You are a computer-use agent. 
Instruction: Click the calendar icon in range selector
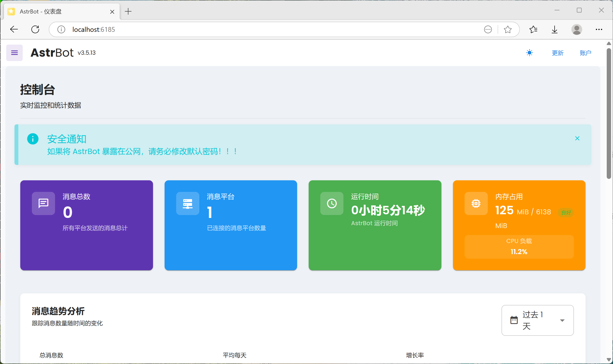click(514, 320)
